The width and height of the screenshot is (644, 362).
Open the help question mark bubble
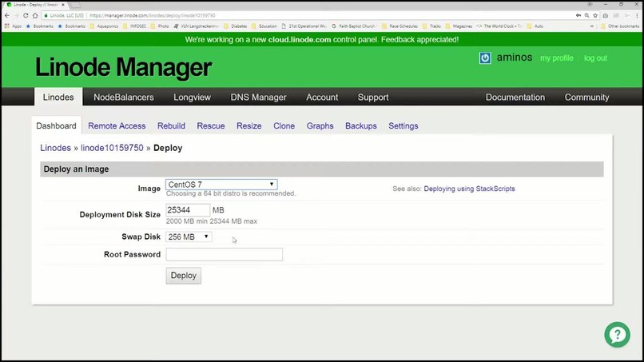tap(617, 335)
